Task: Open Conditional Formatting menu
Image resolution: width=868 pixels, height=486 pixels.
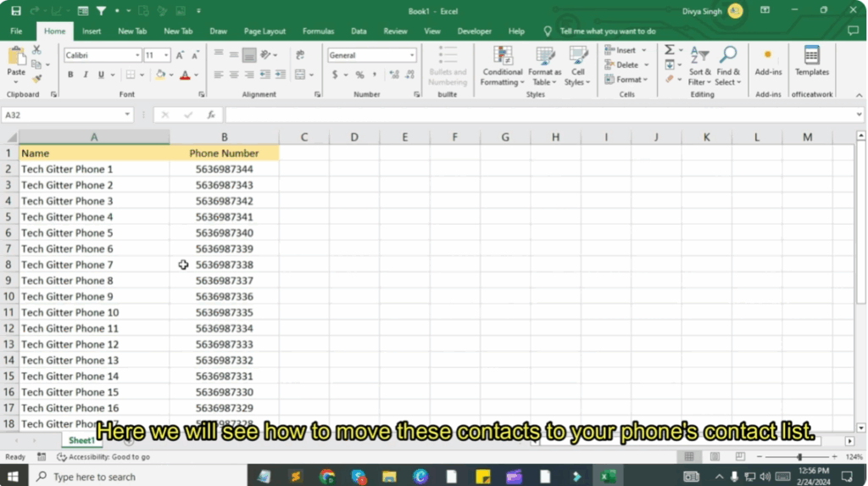Action: 502,66
